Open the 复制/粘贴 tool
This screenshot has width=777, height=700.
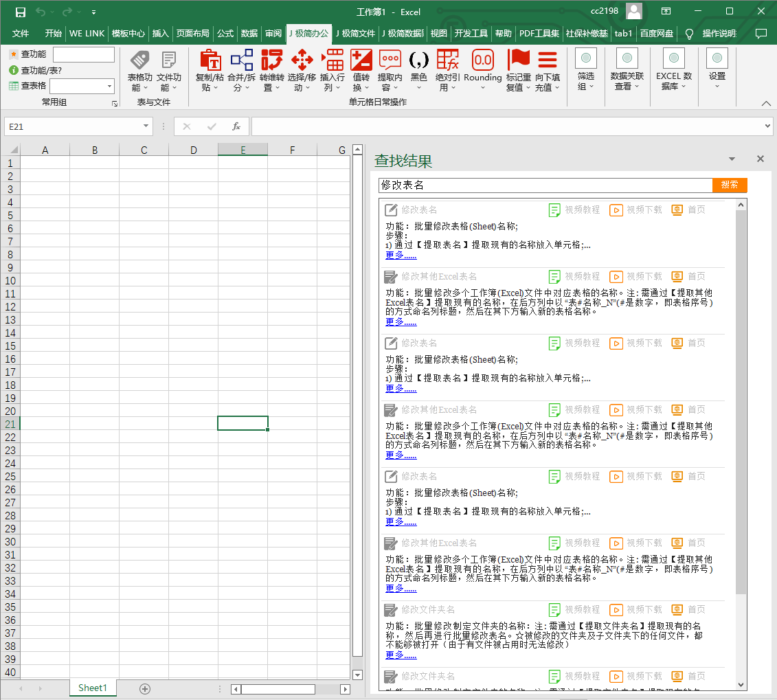(x=210, y=70)
